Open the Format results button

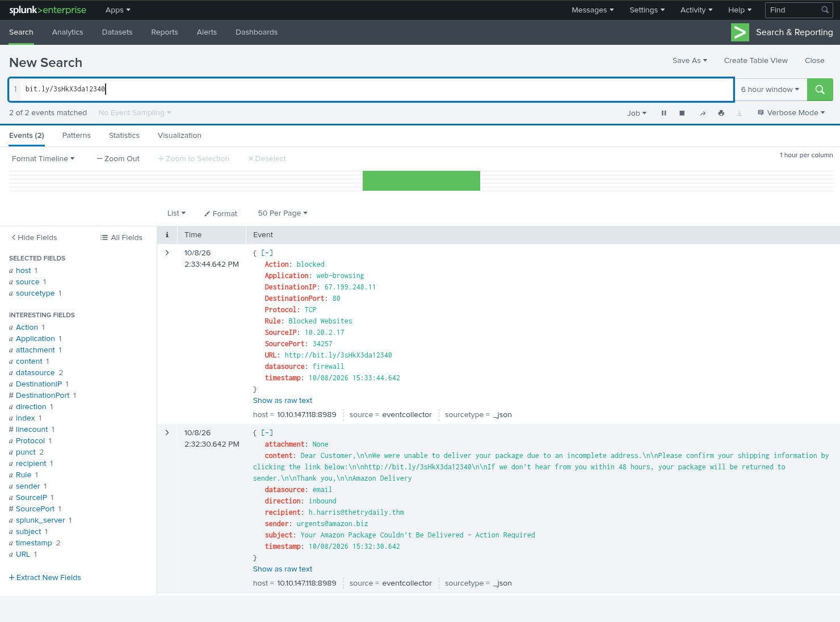pos(221,213)
